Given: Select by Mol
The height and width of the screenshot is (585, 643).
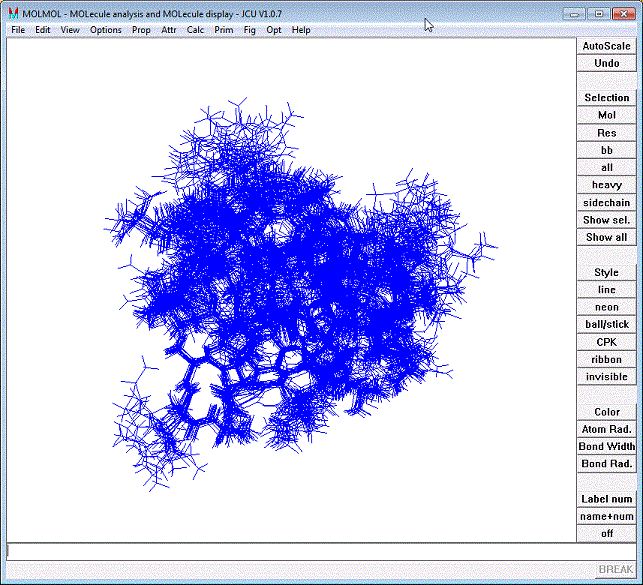Looking at the screenshot, I should (x=607, y=115).
